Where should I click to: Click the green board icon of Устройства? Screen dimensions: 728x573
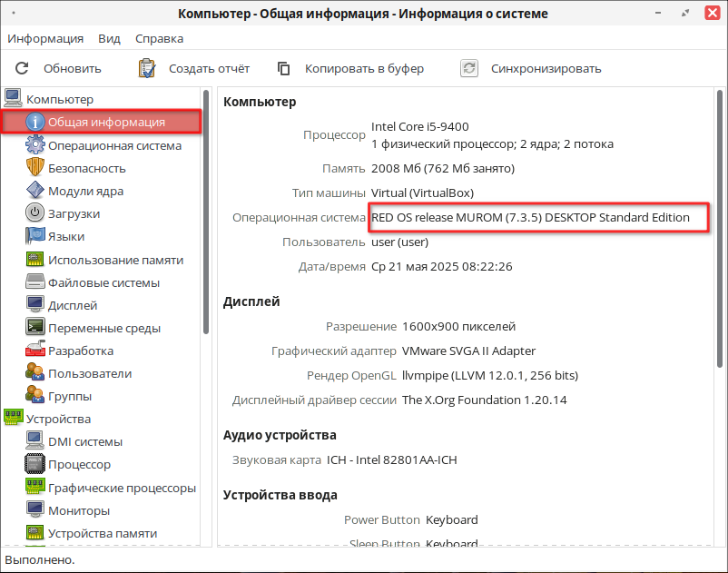pyautogui.click(x=13, y=418)
